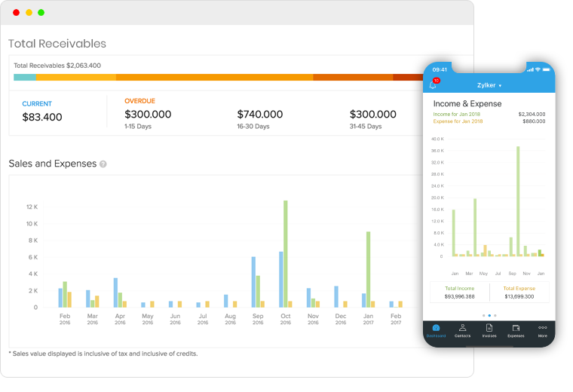Image resolution: width=573 pixels, height=392 pixels.
Task: Click the orange 16-30 days receivables segment
Action: pos(215,77)
